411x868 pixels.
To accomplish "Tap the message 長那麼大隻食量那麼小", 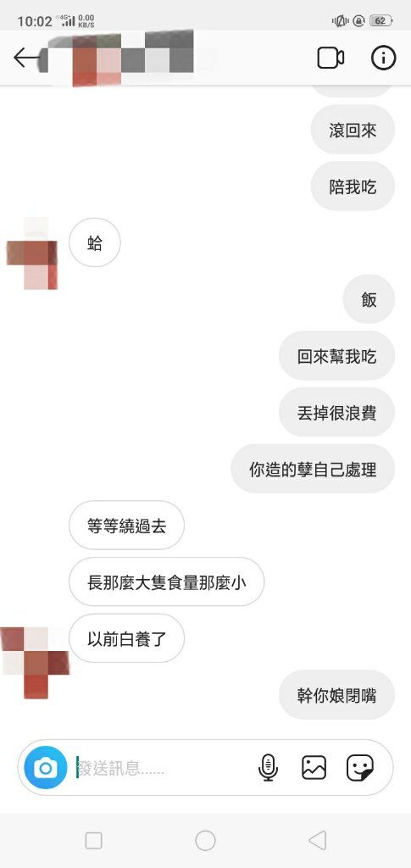I will [166, 581].
